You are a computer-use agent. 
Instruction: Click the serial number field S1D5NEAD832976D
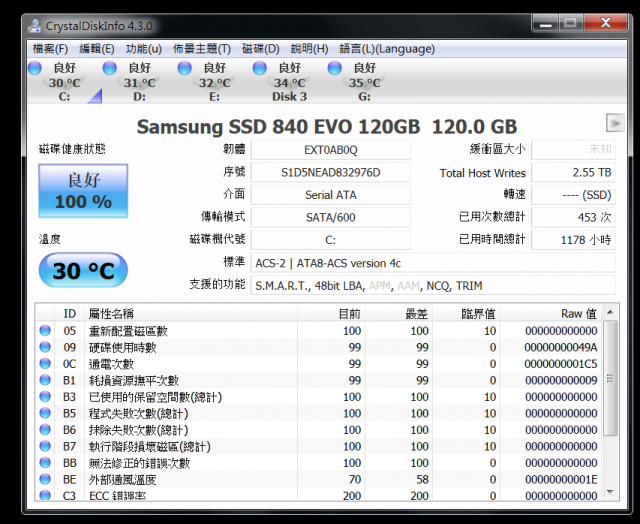click(x=331, y=173)
